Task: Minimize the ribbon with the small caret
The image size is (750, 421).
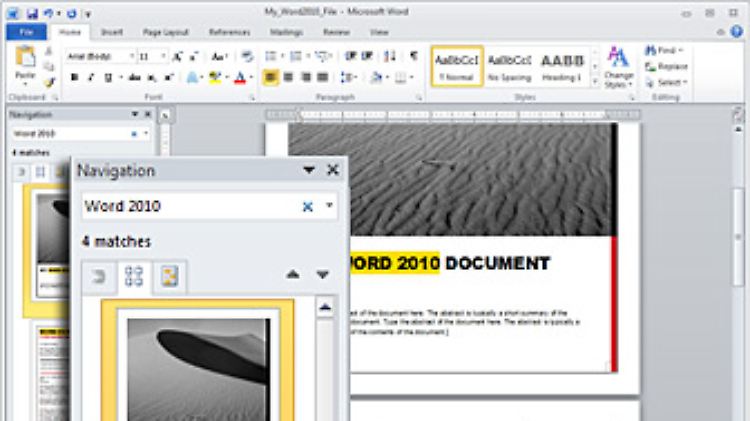Action: pos(721,32)
